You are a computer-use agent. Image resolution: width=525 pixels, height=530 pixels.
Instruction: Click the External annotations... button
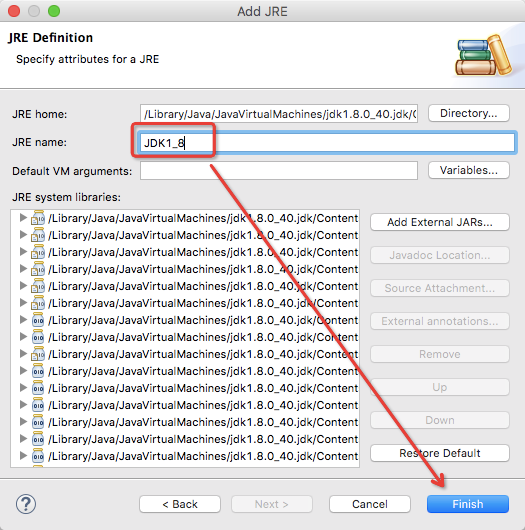click(x=439, y=321)
